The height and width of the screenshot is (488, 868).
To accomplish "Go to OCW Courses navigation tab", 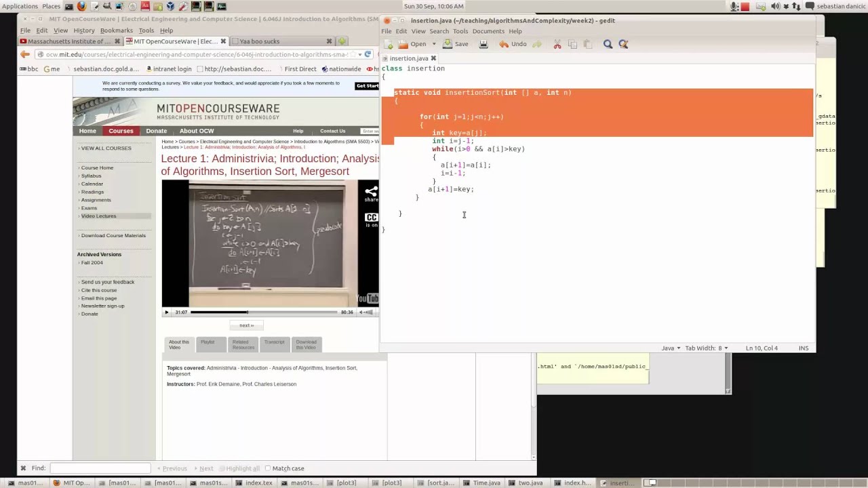I will point(121,131).
